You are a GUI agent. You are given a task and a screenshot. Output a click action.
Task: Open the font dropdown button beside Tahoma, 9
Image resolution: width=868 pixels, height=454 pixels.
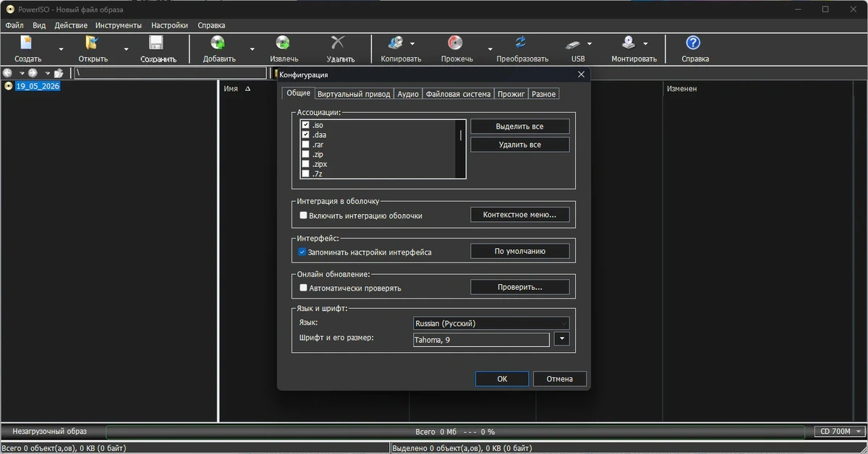tap(562, 339)
